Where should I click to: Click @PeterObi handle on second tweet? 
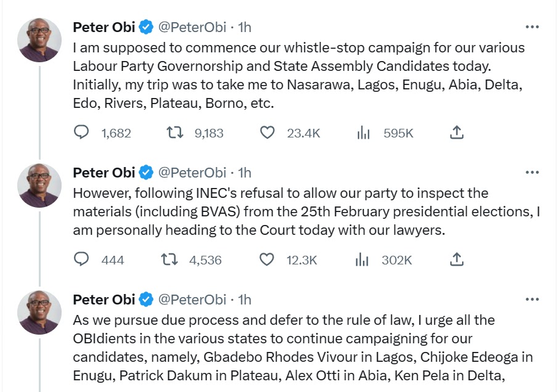pyautogui.click(x=192, y=173)
